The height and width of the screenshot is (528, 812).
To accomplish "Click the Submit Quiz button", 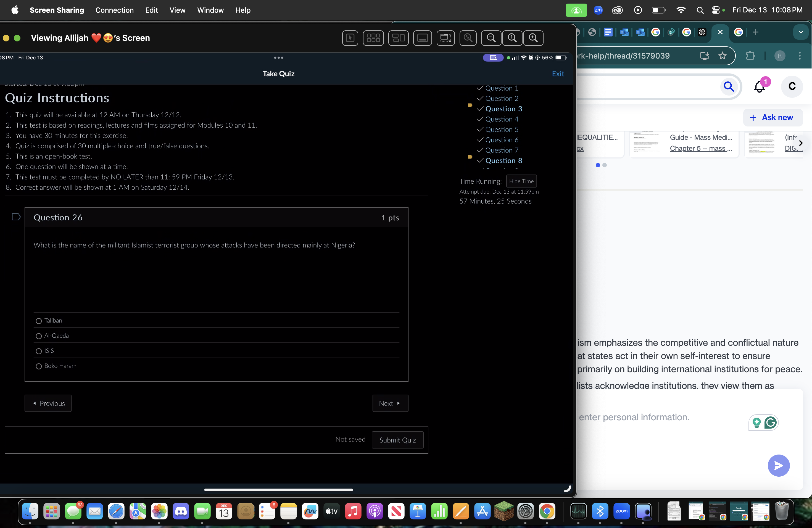I will [397, 440].
